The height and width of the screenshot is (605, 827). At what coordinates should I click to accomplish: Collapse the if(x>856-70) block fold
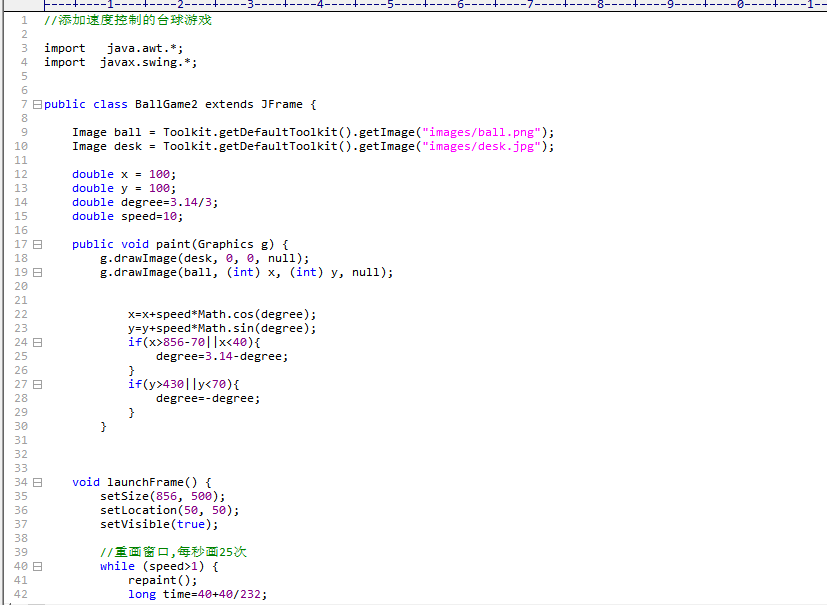click(x=36, y=341)
